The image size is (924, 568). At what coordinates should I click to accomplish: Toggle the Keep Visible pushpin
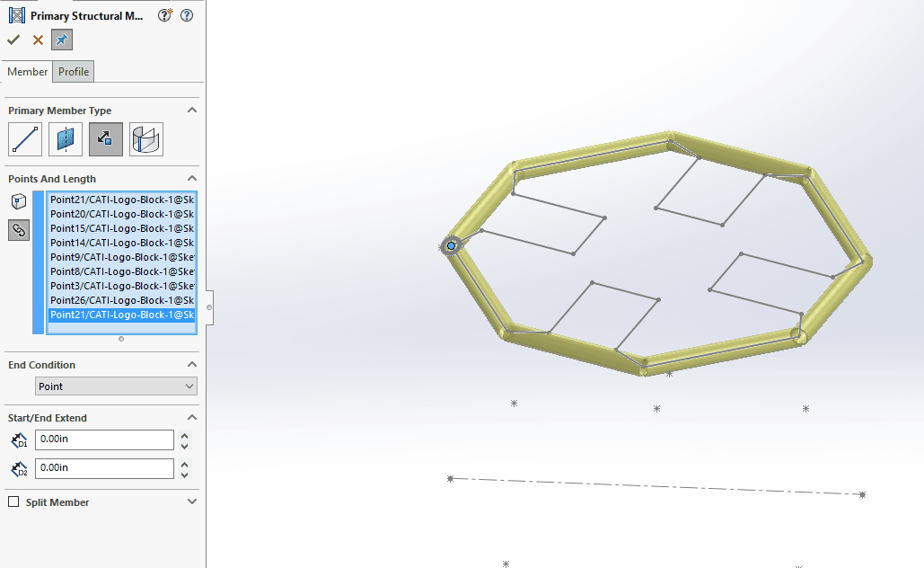pyautogui.click(x=62, y=40)
